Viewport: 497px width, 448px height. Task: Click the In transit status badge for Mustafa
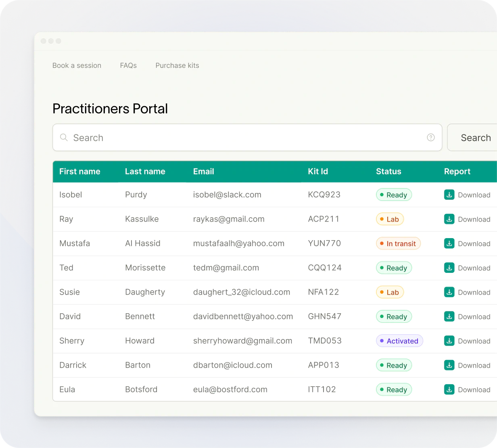(398, 243)
